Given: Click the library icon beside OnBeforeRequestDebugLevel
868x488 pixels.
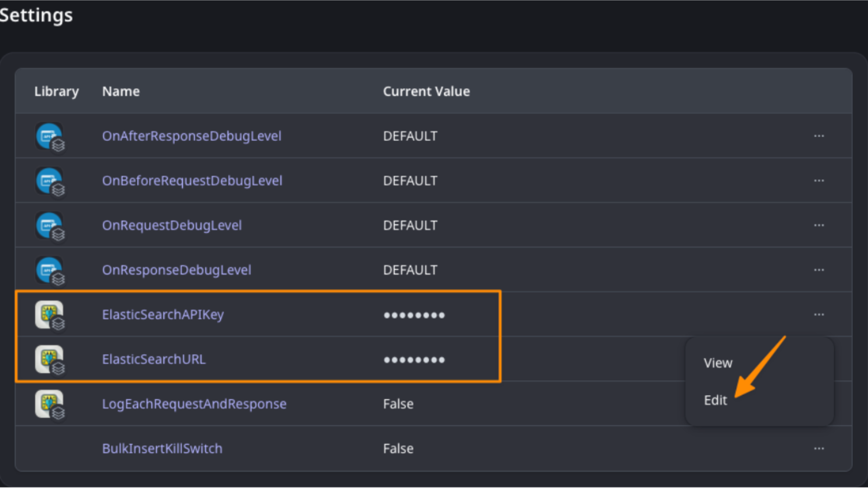Looking at the screenshot, I should pyautogui.click(x=50, y=181).
